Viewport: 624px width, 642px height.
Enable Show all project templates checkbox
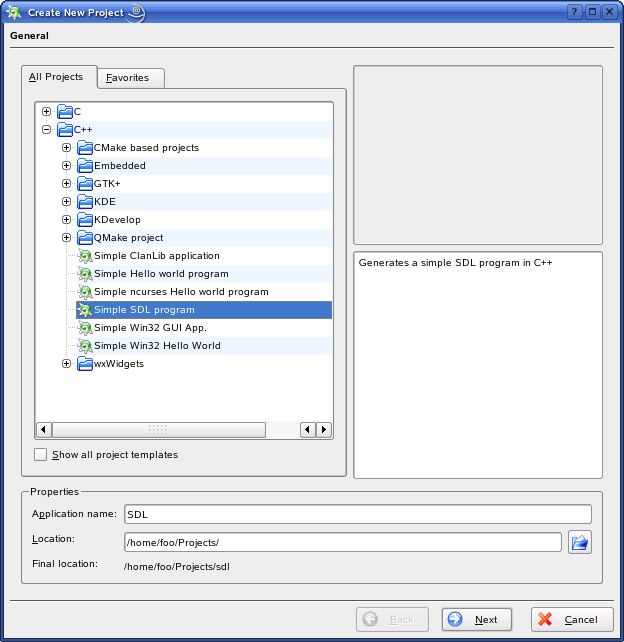(x=41, y=454)
